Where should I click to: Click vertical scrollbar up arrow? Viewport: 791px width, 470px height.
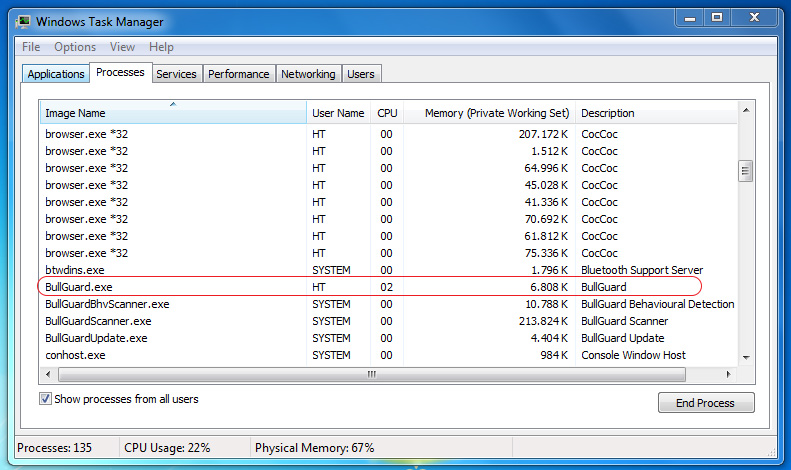click(746, 110)
